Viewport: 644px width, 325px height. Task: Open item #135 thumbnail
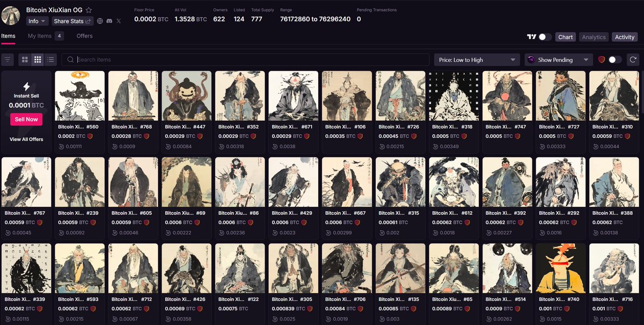click(x=400, y=268)
